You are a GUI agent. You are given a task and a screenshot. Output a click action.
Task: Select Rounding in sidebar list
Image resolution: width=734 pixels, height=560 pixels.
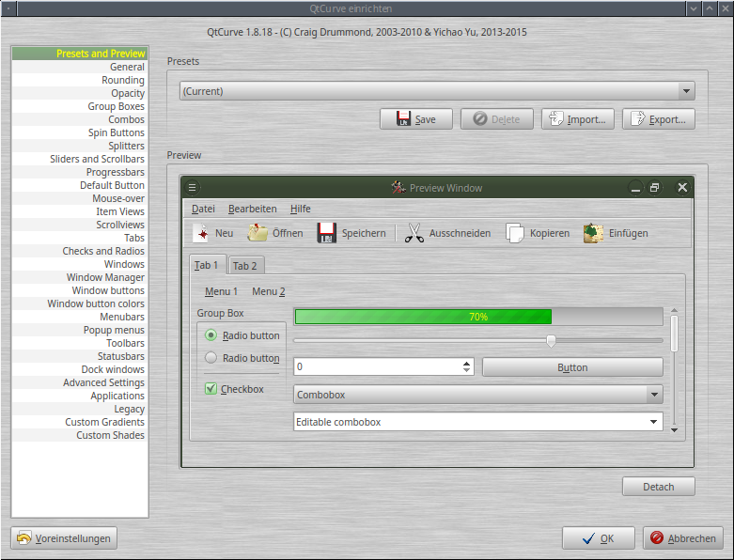pyautogui.click(x=80, y=80)
